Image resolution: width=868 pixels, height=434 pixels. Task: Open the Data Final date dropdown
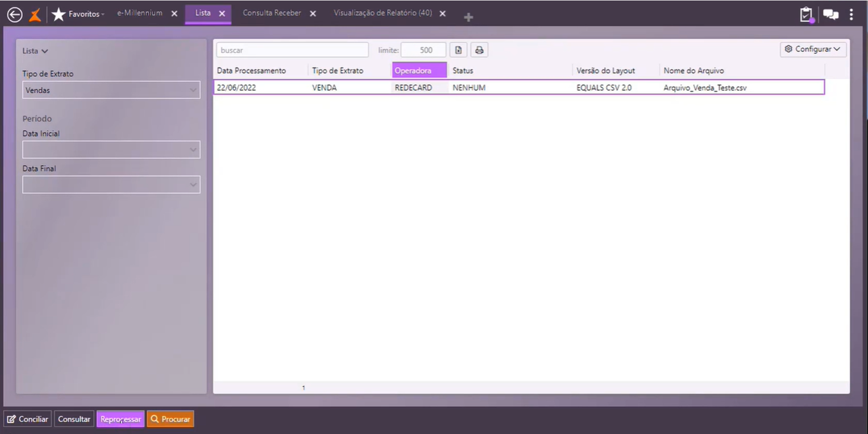[111, 185]
